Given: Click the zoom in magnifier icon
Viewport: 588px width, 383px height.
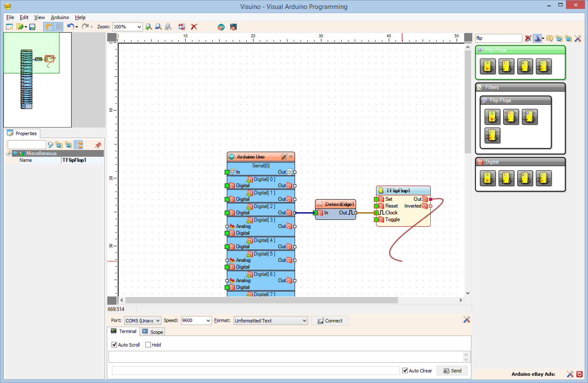Looking at the screenshot, I should (148, 26).
